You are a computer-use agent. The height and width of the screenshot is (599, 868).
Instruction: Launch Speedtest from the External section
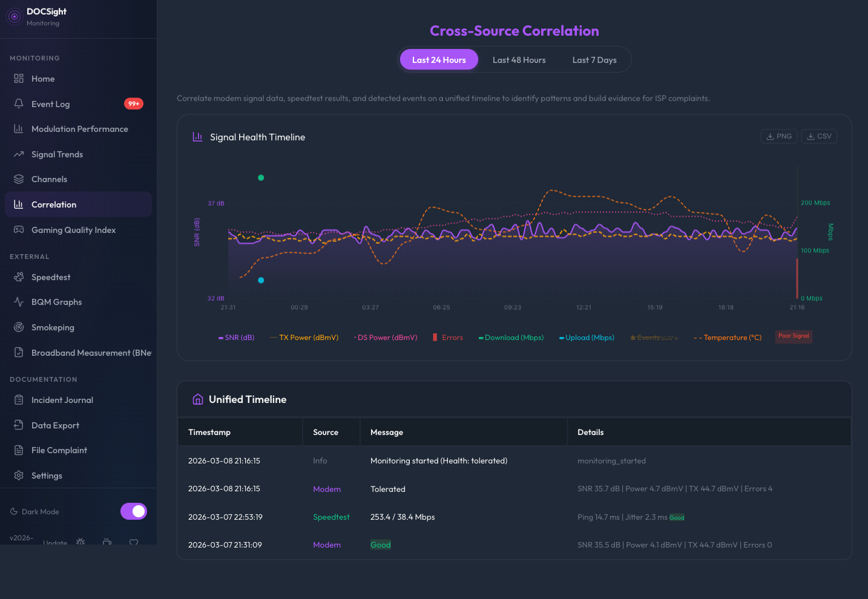click(x=52, y=277)
